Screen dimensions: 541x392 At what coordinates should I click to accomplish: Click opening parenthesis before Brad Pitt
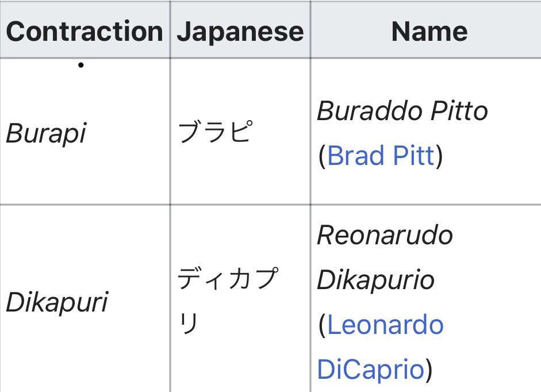pyautogui.click(x=322, y=156)
